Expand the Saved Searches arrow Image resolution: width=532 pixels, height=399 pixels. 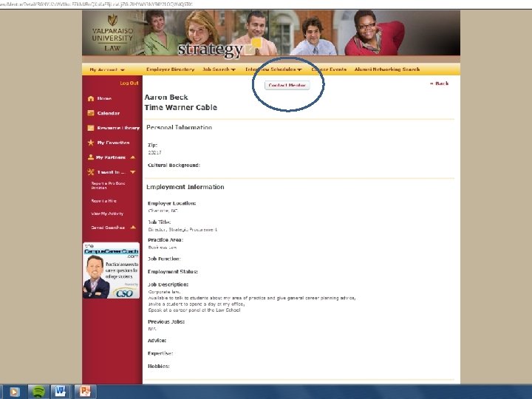133,228
